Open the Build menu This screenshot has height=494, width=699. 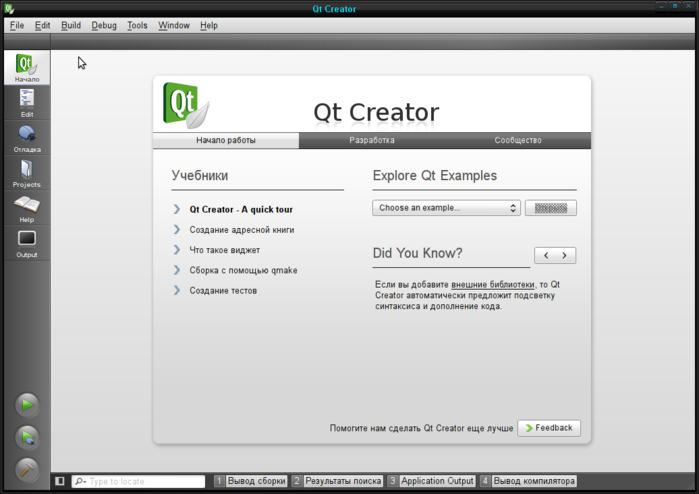click(x=71, y=25)
